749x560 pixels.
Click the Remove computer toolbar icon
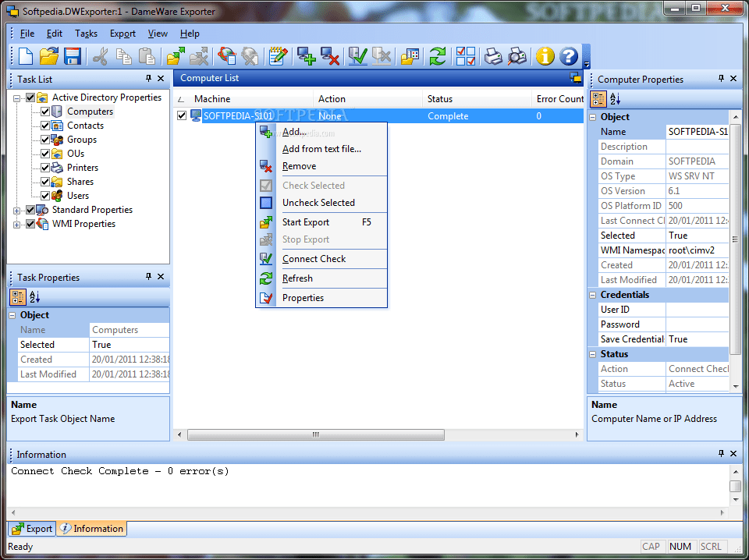click(329, 56)
